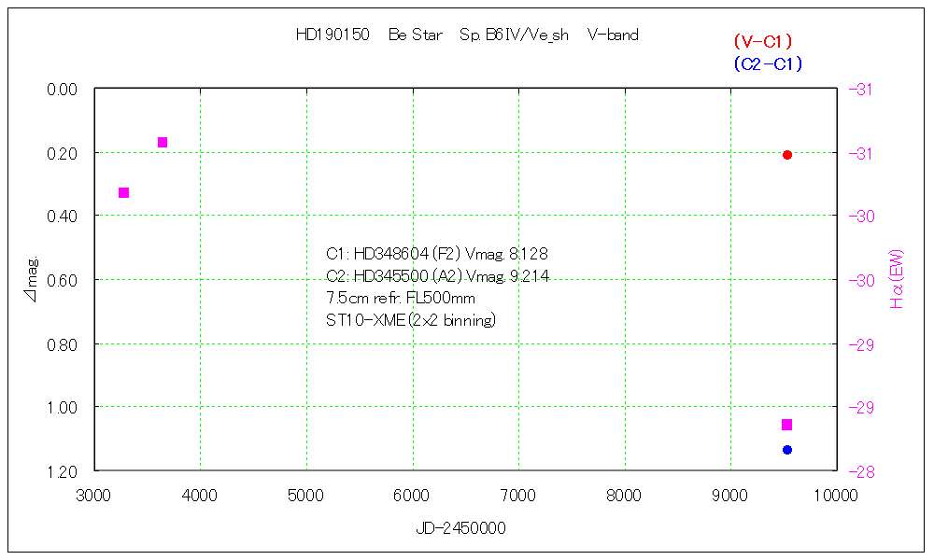
Task: Click the magenta square above the blue dot
Action: click(x=786, y=425)
